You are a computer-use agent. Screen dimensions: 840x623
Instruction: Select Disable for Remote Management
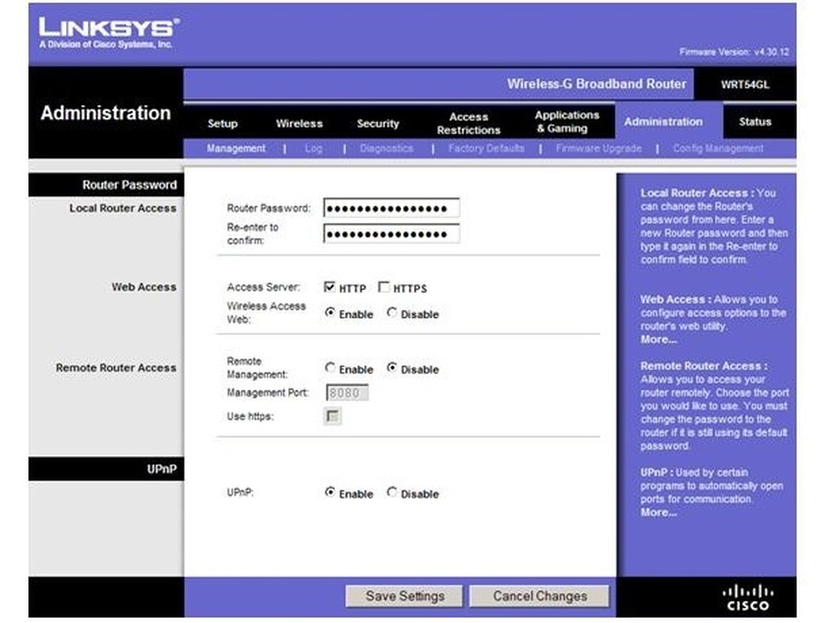[x=392, y=368]
